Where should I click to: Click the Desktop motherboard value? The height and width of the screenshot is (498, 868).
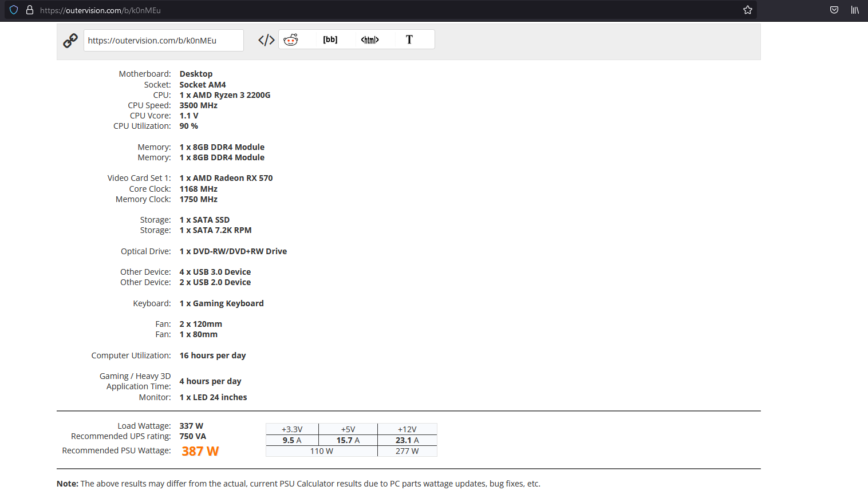pos(196,74)
